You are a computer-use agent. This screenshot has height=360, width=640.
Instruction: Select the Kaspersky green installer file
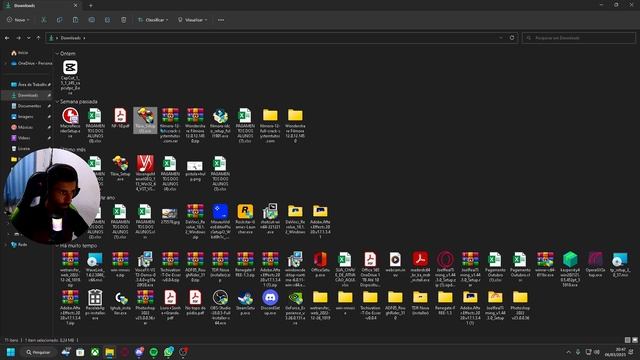click(570, 269)
